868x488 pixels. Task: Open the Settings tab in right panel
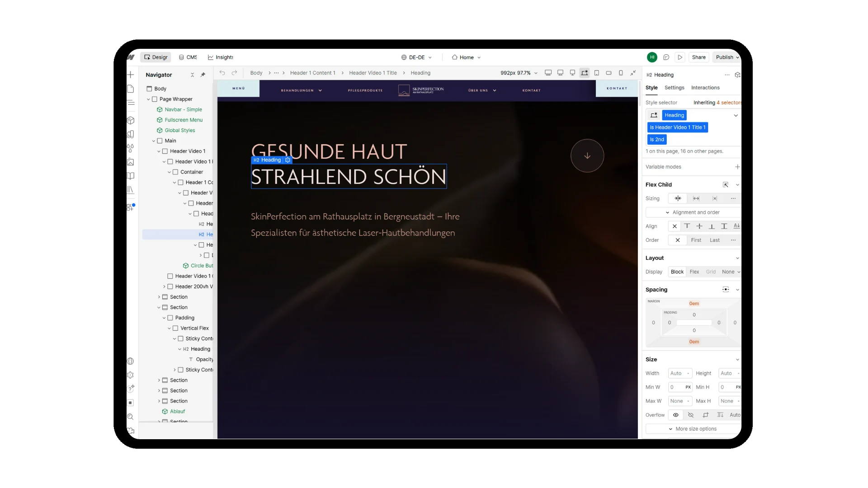coord(674,88)
